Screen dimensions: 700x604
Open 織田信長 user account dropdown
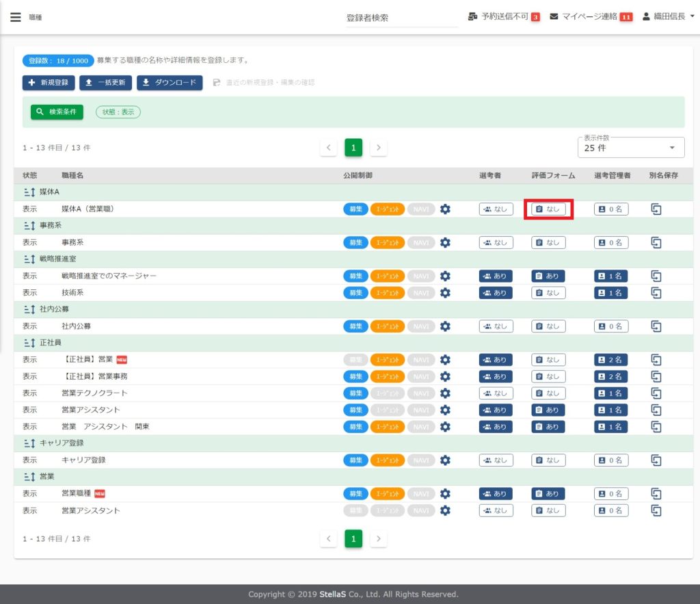pyautogui.click(x=668, y=16)
